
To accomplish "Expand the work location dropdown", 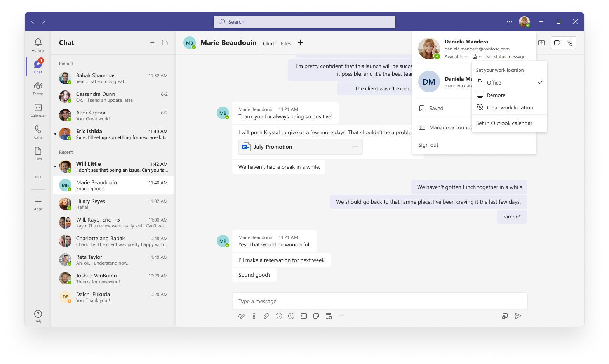I will (477, 57).
